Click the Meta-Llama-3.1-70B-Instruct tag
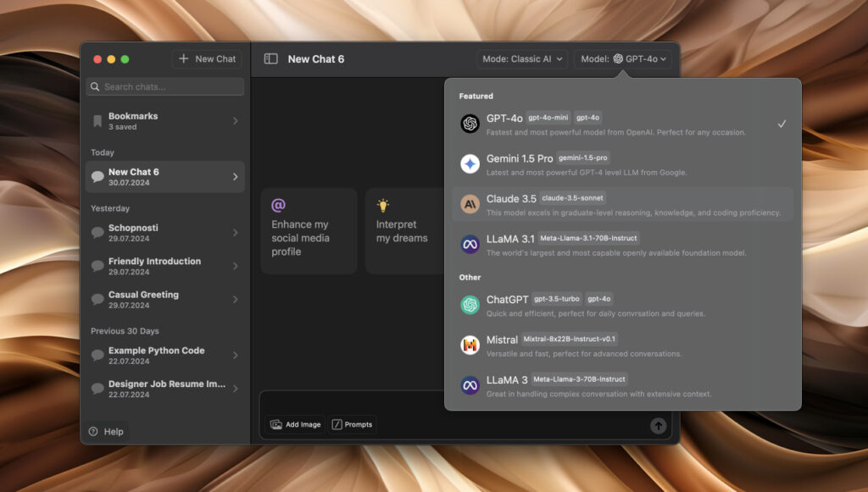This screenshot has width=868, height=492. point(588,238)
